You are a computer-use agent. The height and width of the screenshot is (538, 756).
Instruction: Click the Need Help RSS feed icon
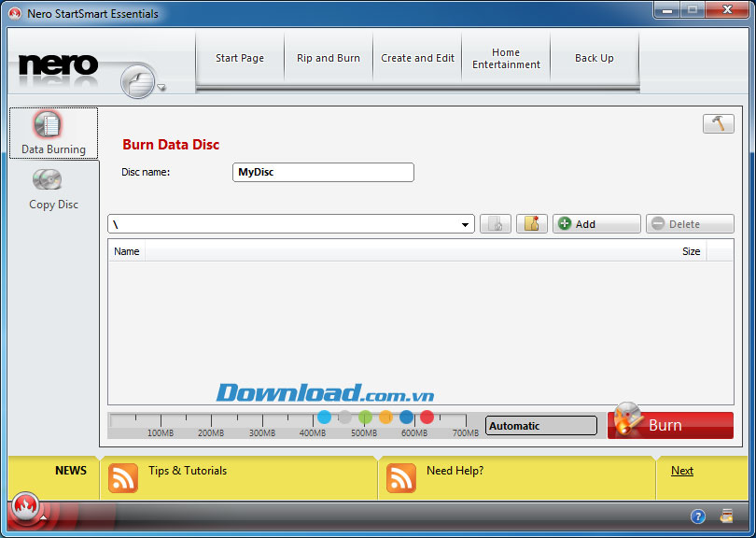[x=401, y=477]
